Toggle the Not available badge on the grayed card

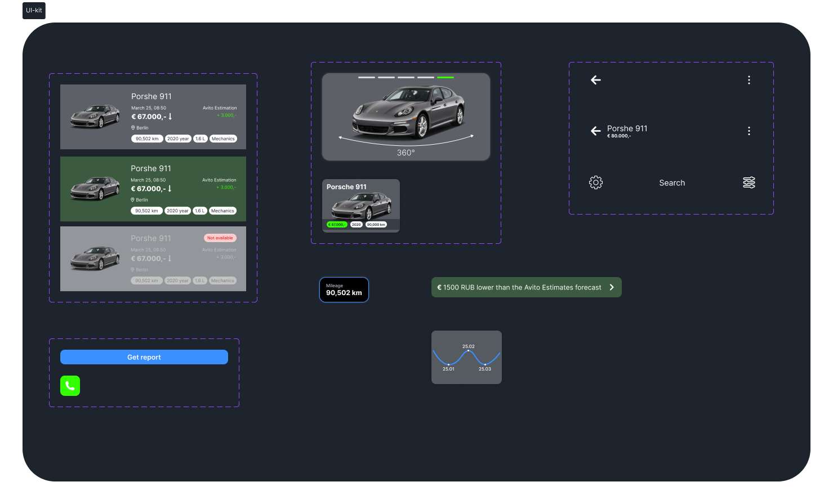220,238
